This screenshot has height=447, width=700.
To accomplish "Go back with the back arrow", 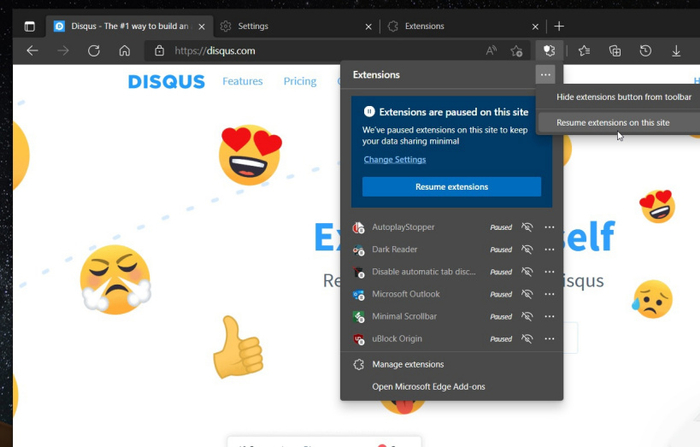I will [32, 51].
